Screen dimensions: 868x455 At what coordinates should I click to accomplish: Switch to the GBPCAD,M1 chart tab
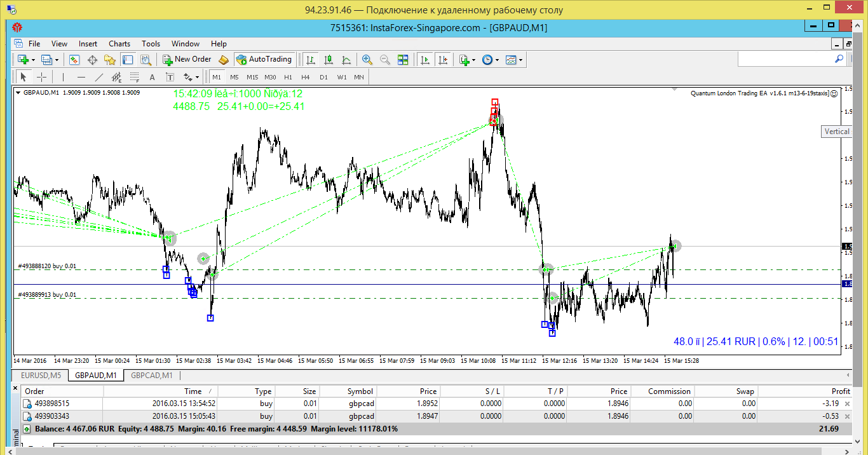point(152,376)
